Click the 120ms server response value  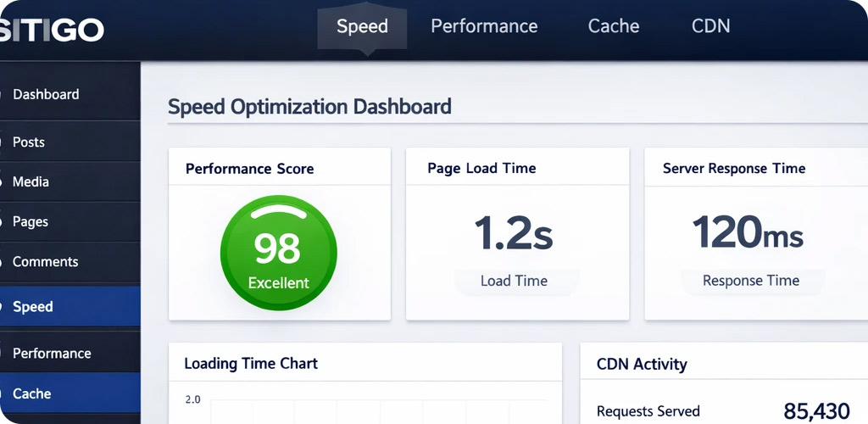pyautogui.click(x=748, y=232)
